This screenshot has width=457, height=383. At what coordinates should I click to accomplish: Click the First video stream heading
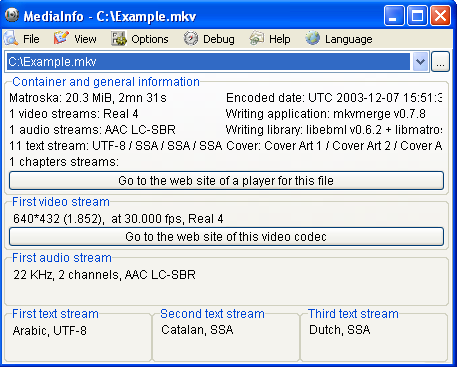pos(61,202)
